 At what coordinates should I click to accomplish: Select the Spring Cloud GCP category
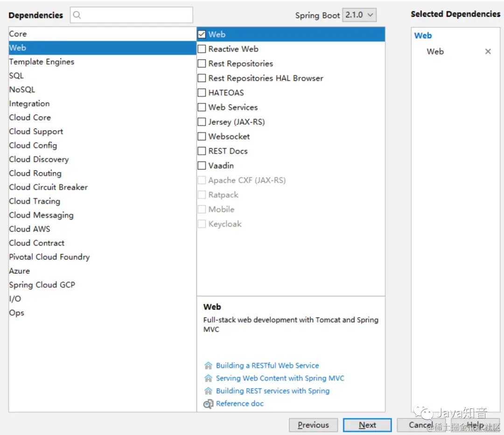coord(103,285)
